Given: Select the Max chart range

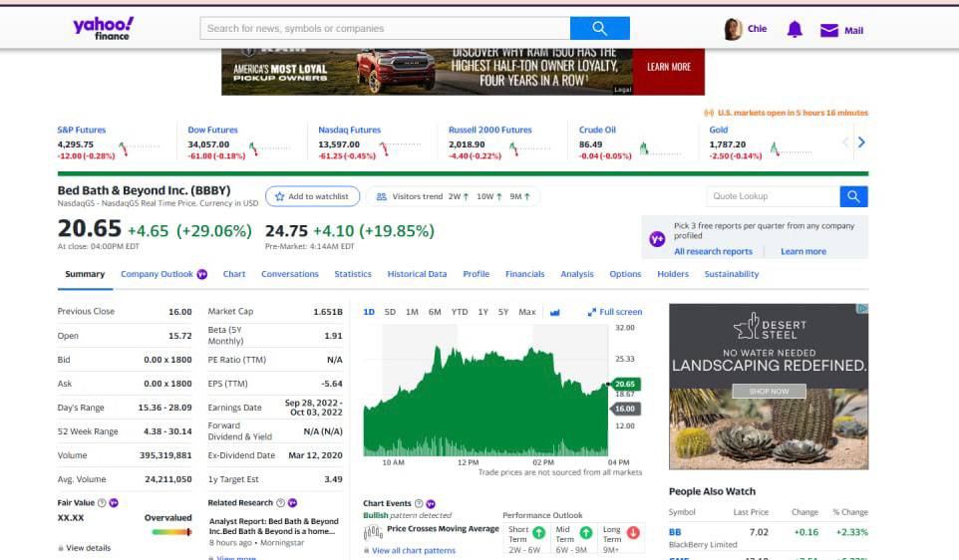Looking at the screenshot, I should pos(527,313).
